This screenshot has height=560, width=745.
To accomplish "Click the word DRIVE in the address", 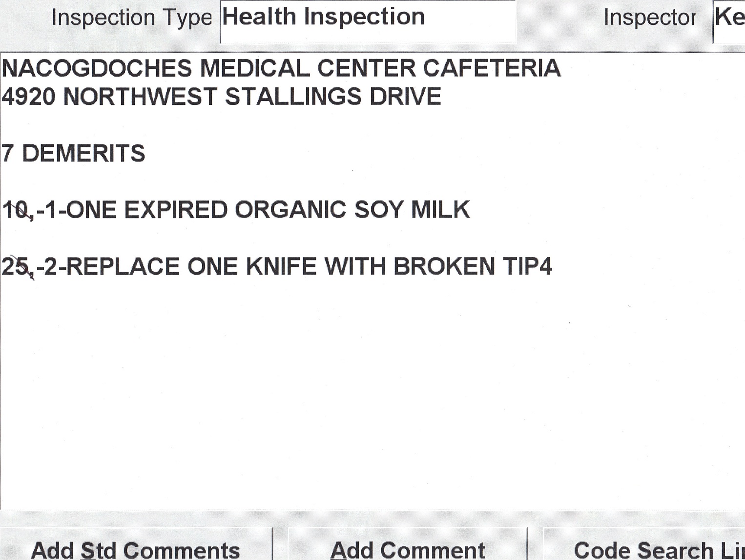I will click(x=405, y=97).
